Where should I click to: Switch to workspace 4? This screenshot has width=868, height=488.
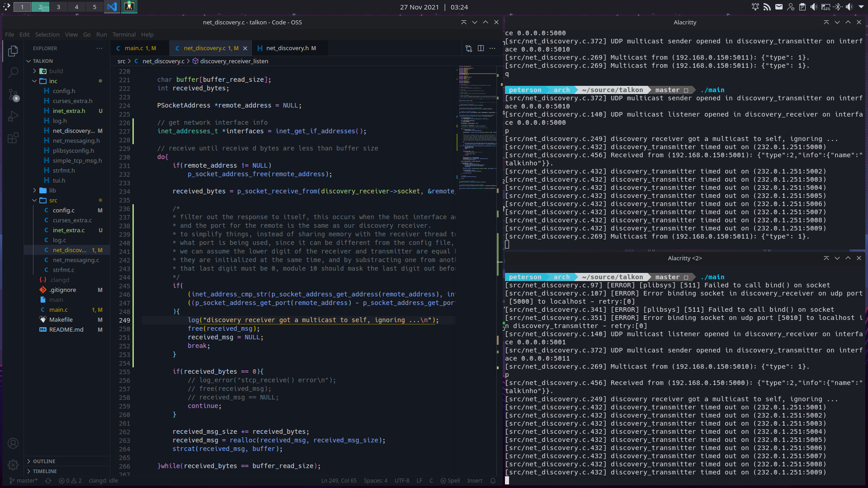[76, 7]
